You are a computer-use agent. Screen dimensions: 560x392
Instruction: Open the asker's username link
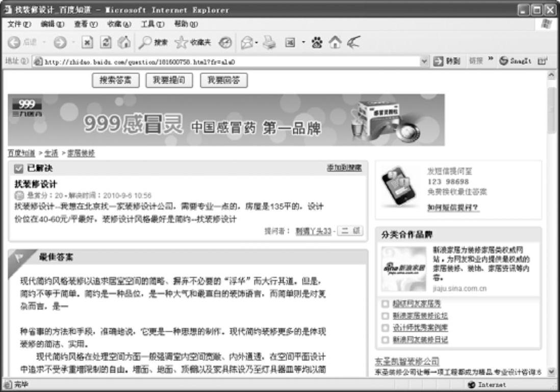[x=314, y=231]
